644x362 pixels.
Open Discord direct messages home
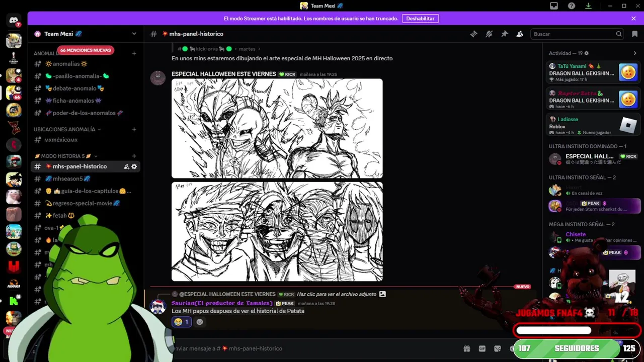pos(14,21)
